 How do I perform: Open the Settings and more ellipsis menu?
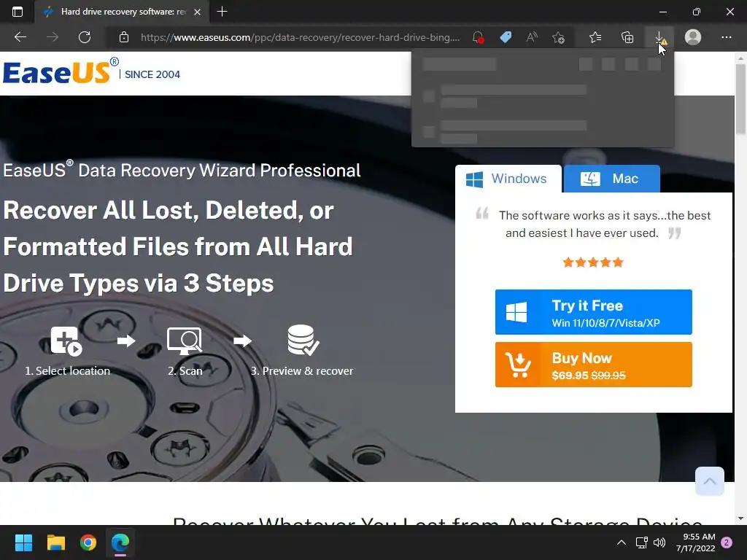click(x=726, y=37)
